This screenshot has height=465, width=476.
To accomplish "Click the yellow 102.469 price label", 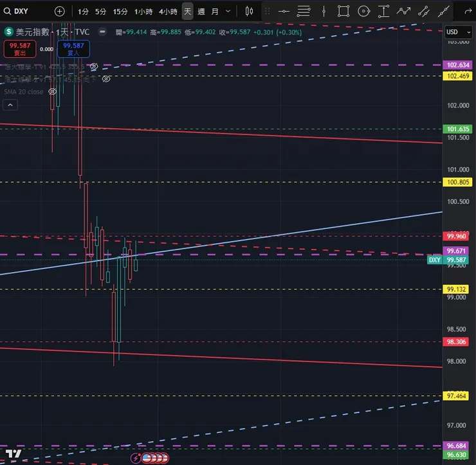I will [x=457, y=76].
